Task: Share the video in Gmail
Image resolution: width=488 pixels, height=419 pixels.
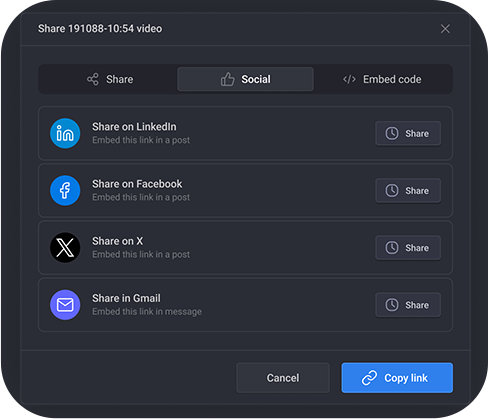Action: (x=408, y=305)
